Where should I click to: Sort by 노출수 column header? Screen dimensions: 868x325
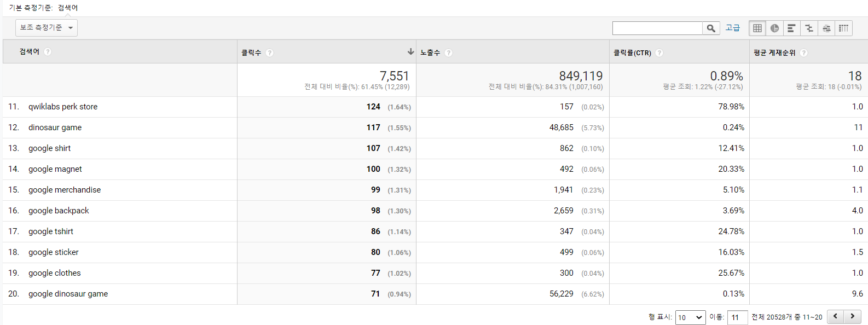430,53
